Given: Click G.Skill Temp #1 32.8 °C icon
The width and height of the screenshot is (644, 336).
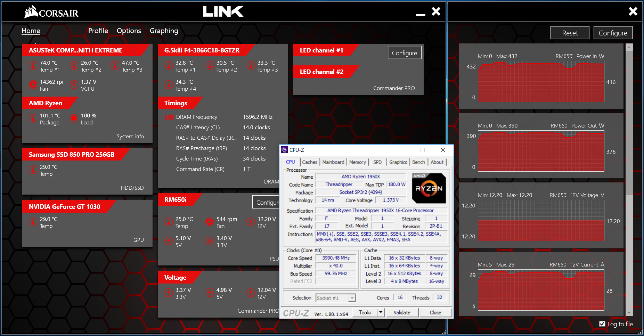Looking at the screenshot, I should (x=169, y=66).
